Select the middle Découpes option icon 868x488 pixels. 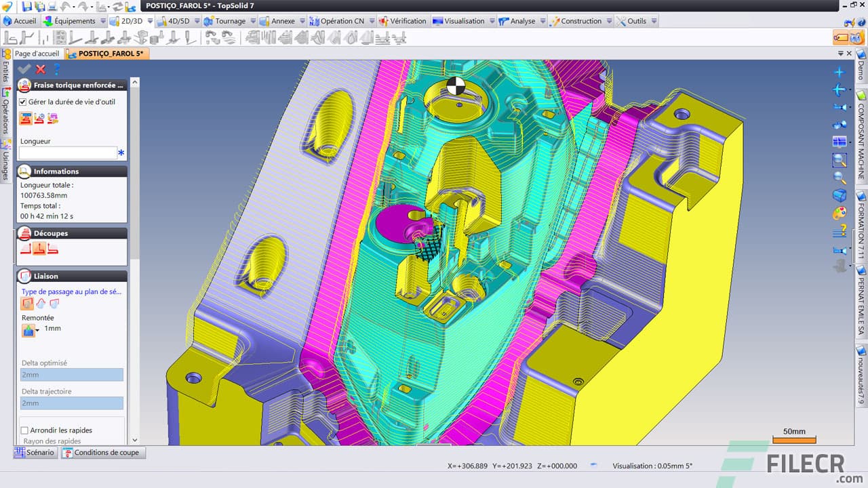pos(39,249)
